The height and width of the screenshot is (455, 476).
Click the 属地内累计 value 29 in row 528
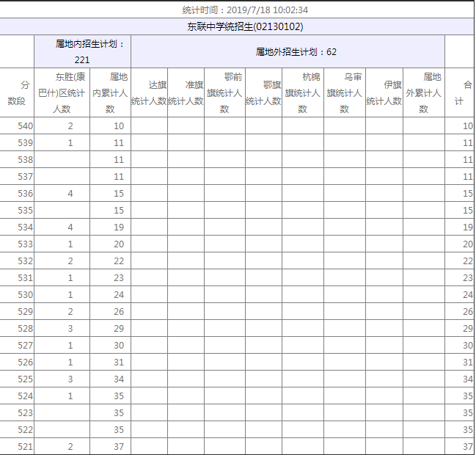coord(111,328)
